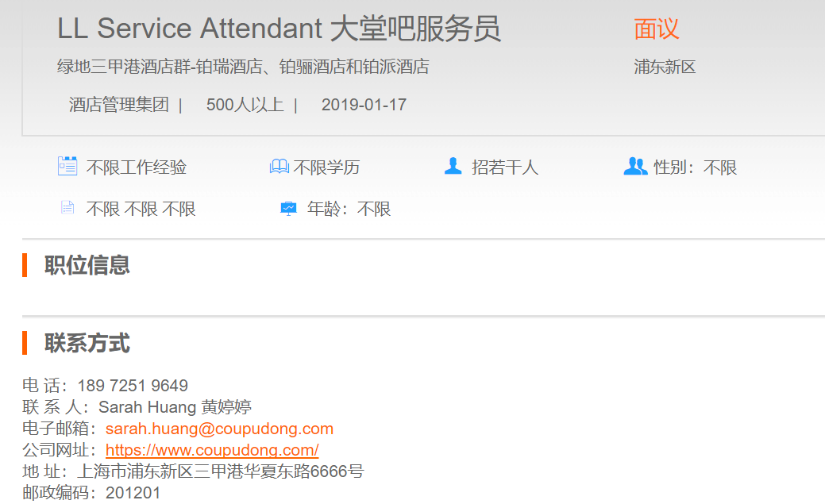Click the LL Service Attendant job title
This screenshot has height=504, width=825.
coord(279,29)
